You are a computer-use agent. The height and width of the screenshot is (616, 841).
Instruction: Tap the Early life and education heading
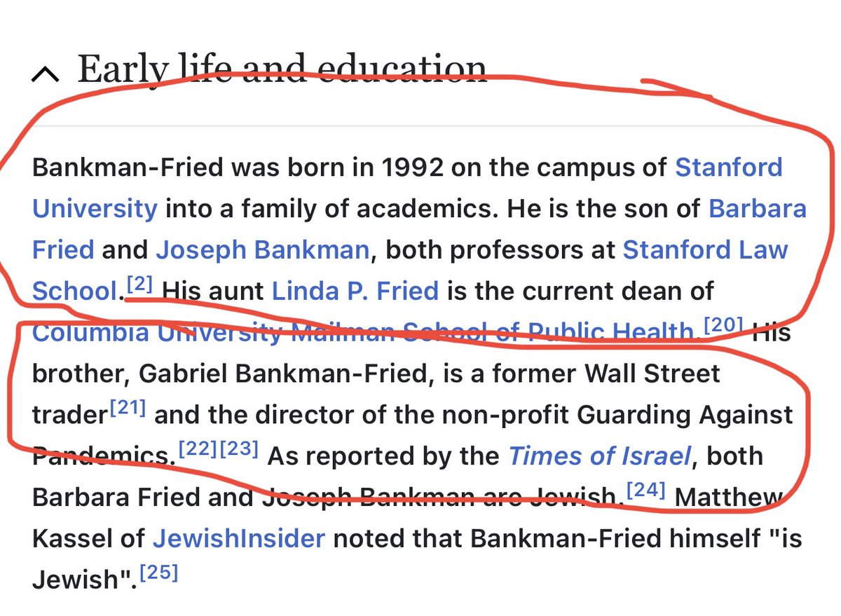282,70
